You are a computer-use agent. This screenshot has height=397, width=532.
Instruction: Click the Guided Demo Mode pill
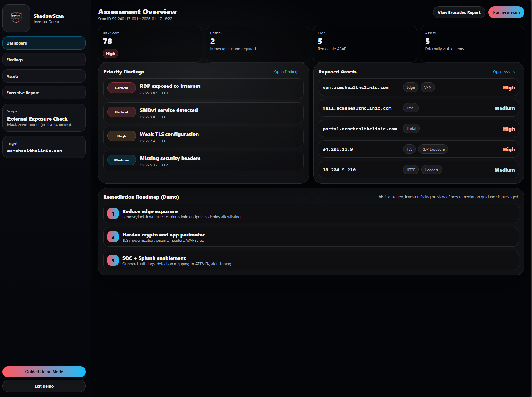pos(44,372)
